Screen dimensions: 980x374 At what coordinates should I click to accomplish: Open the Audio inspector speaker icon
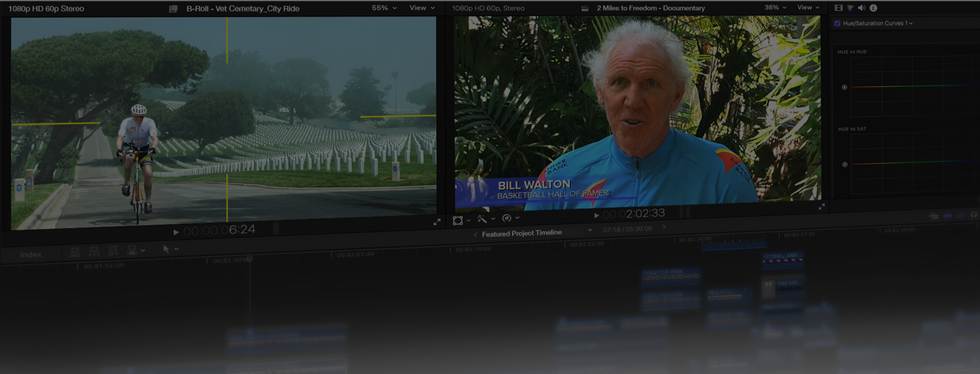861,8
